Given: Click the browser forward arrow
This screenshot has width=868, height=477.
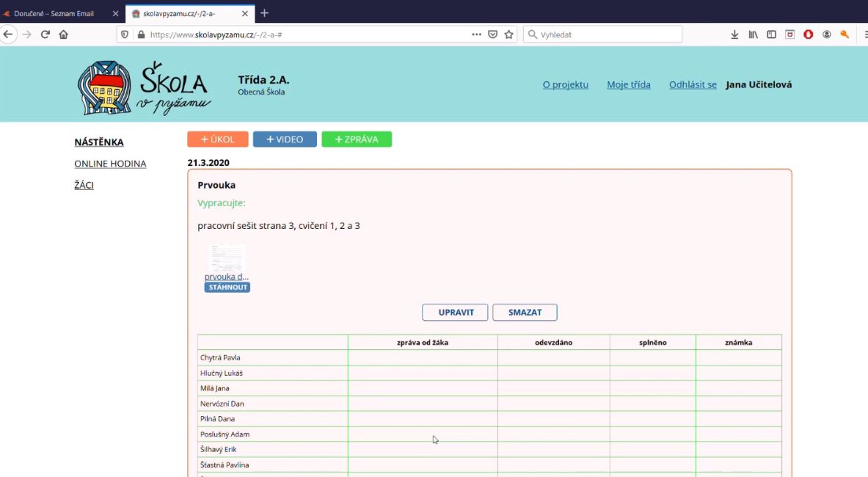Looking at the screenshot, I should coord(26,34).
